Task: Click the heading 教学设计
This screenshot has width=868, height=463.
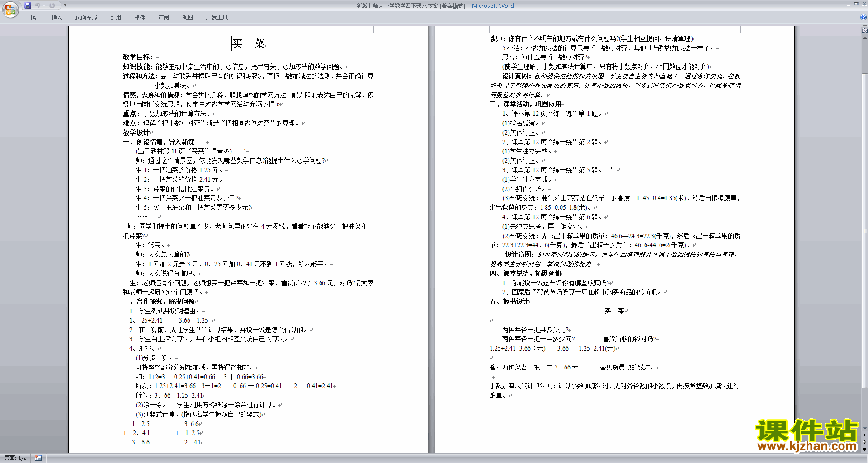Action: 136,132
